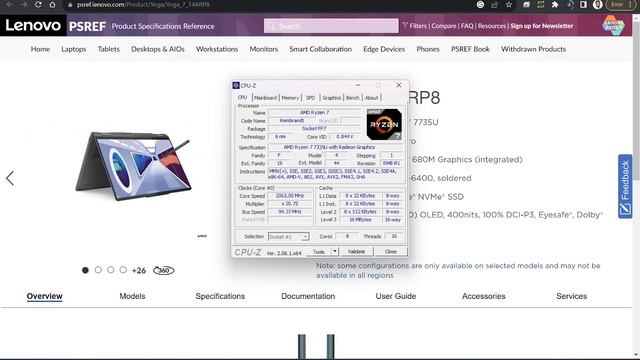Reload the page with refresh icon

(x=38, y=4)
